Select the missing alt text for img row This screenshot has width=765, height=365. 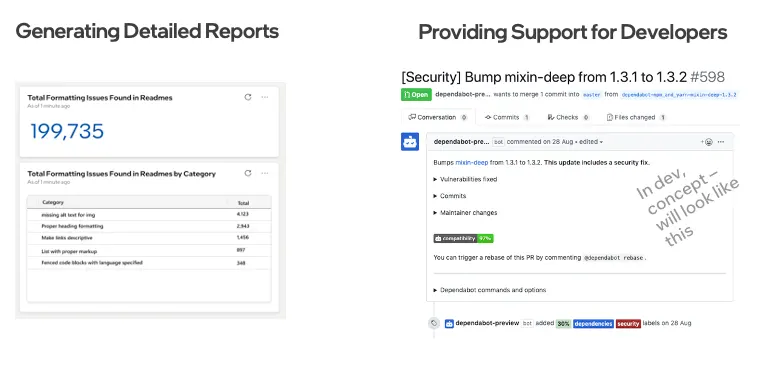149,215
